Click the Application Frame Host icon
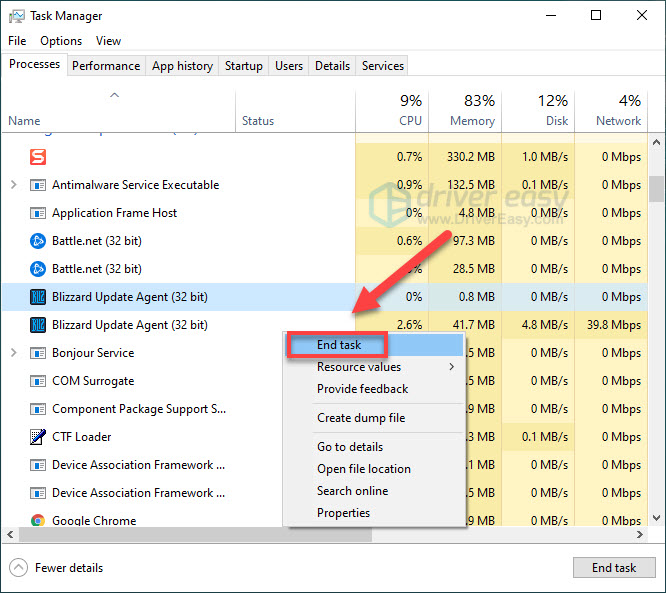666x593 pixels. point(38,213)
